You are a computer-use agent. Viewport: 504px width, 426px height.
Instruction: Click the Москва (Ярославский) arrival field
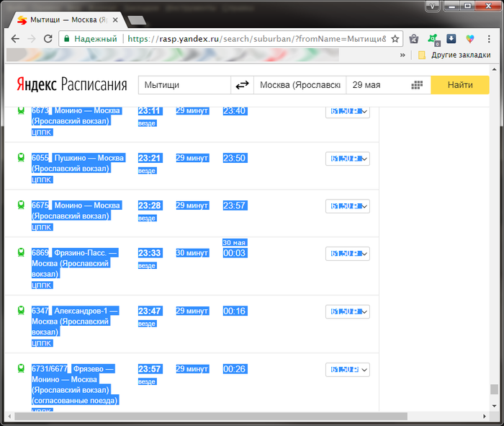click(x=300, y=85)
